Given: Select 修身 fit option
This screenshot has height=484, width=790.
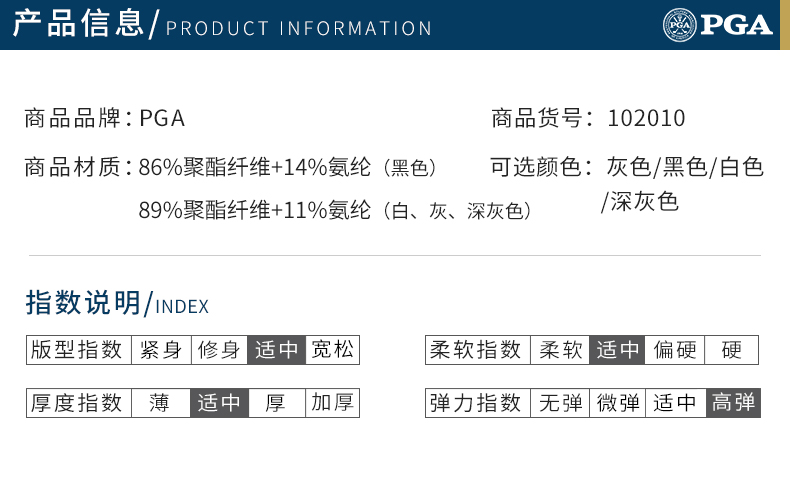Looking at the screenshot, I should (219, 350).
